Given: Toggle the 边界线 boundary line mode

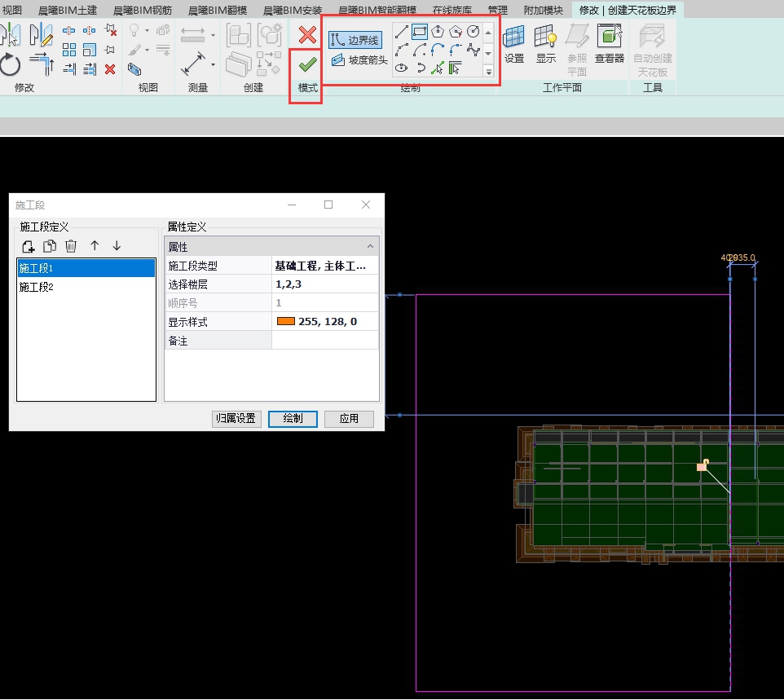Looking at the screenshot, I should 355,40.
